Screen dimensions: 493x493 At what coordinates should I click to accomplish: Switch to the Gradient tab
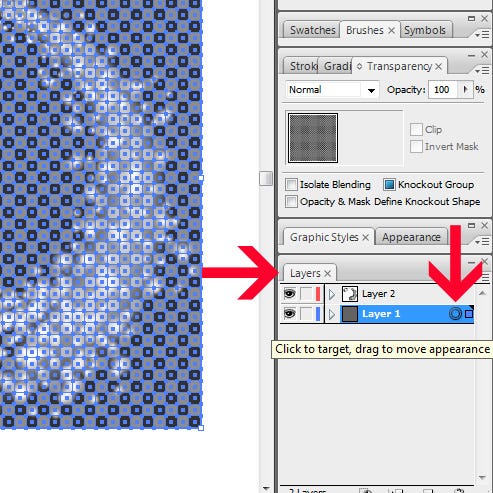pos(336,66)
